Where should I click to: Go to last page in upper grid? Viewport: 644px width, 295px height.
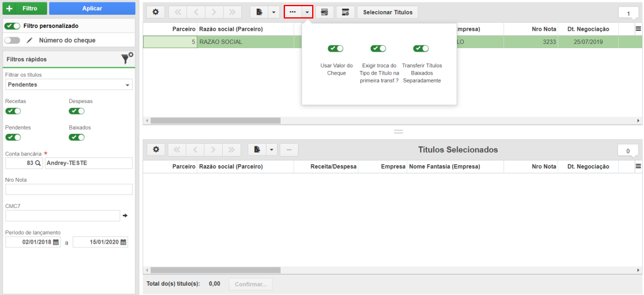coord(232,12)
